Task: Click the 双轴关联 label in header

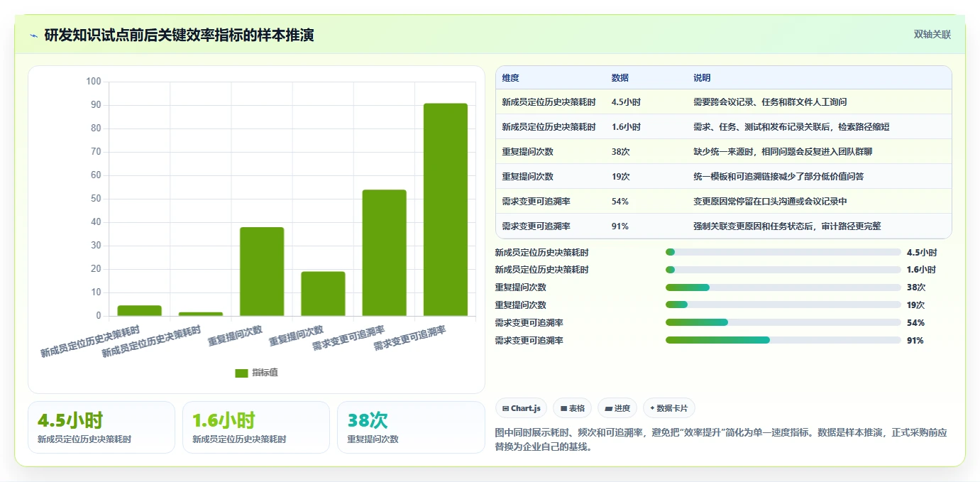Action: click(x=932, y=35)
